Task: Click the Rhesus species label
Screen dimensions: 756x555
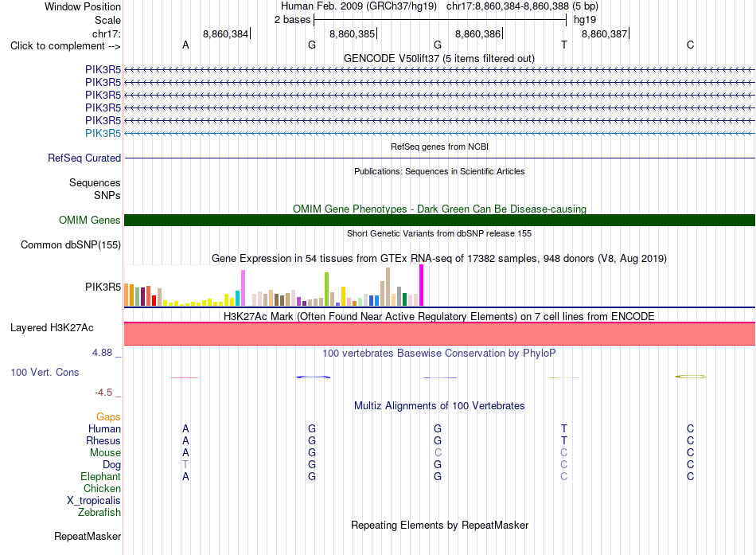Action: tap(103, 440)
